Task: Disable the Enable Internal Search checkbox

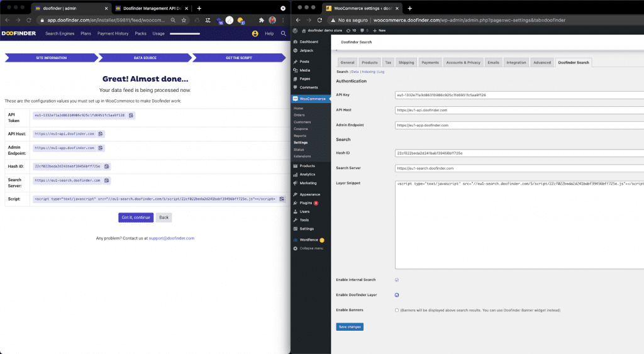Action: point(397,280)
